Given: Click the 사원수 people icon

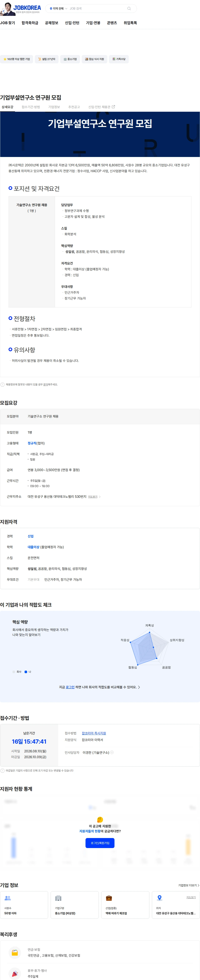Looking at the screenshot, I should pos(8,898).
